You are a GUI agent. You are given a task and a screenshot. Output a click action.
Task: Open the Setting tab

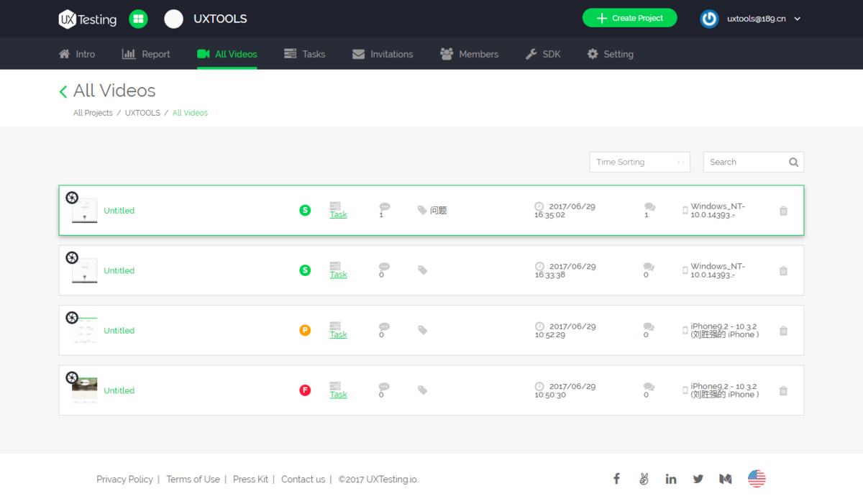(611, 54)
